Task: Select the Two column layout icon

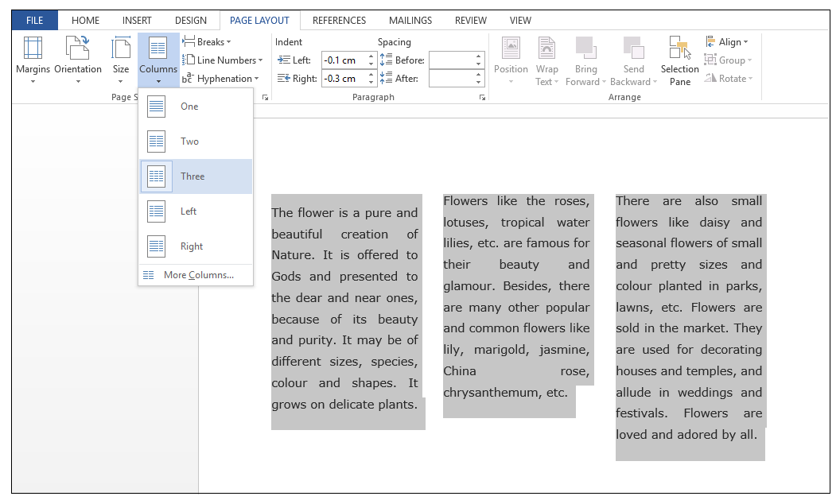Action: tap(157, 142)
